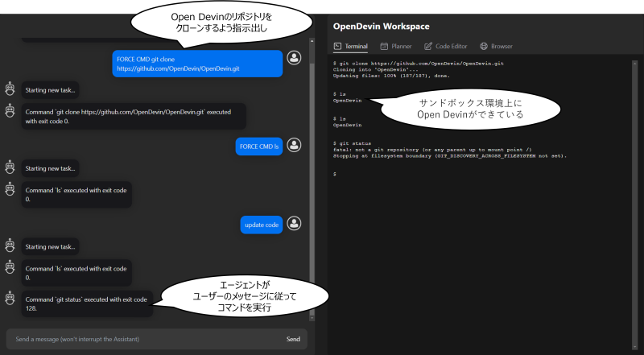Click chat scrollbar down arrow

(312, 318)
